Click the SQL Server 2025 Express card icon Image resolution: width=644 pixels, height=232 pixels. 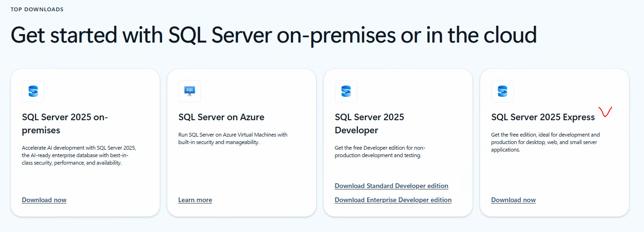(x=503, y=91)
